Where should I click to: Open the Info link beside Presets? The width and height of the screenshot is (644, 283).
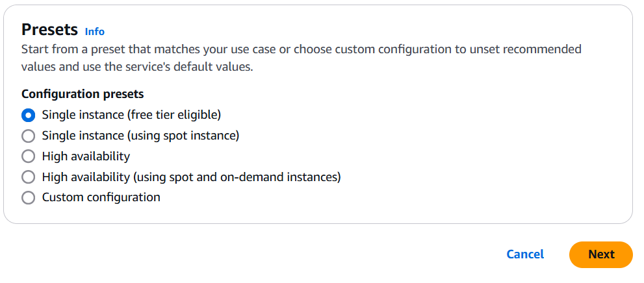(94, 31)
